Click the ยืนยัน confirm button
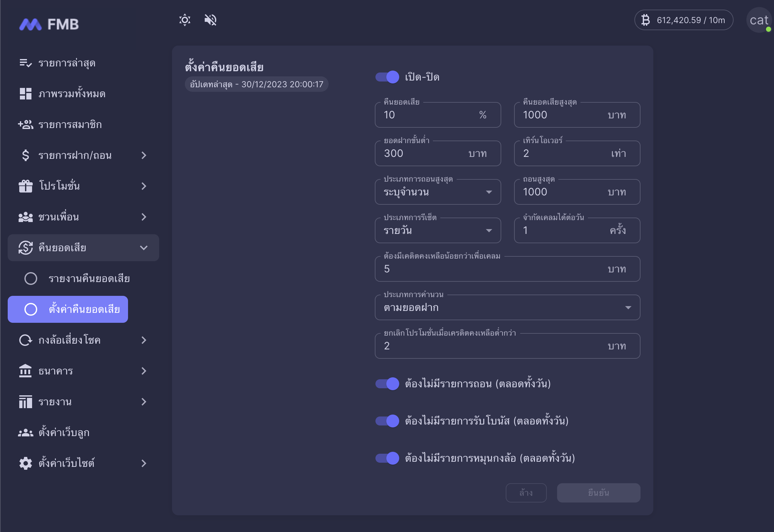 (598, 493)
